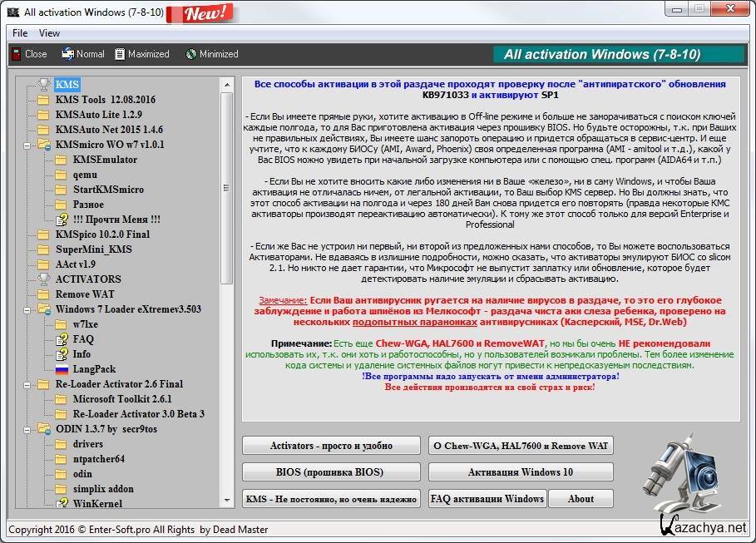This screenshot has height=543, width=756.
Task: Collapse the ODIN 1.3.7 tree node
Action: tap(26, 429)
